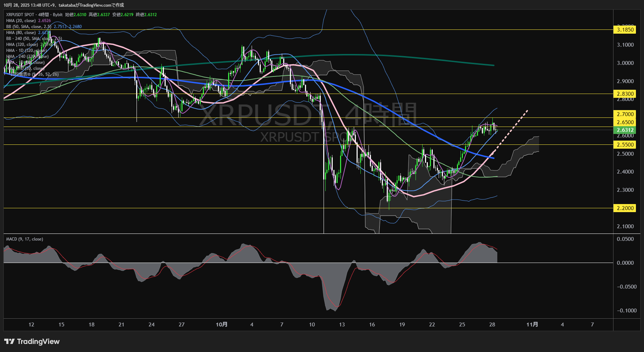
Task: Click the XRPUSDT SPOT symbol title
Action: 20,15
